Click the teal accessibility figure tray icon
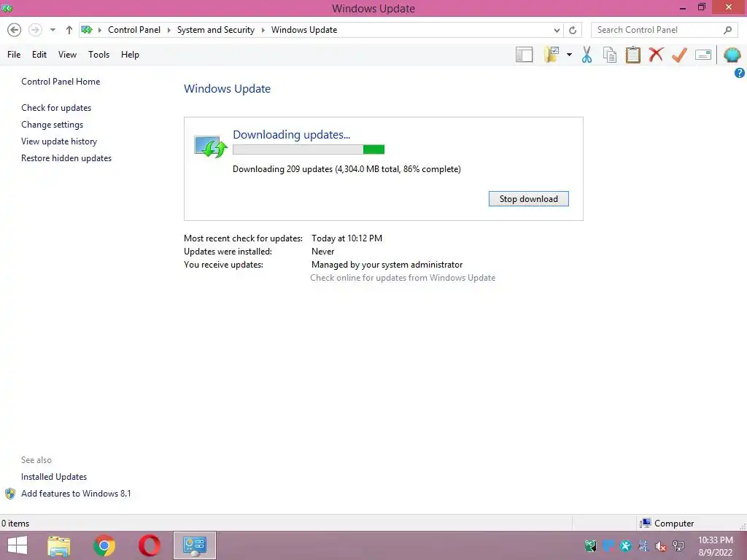The width and height of the screenshot is (747, 560). 625,545
